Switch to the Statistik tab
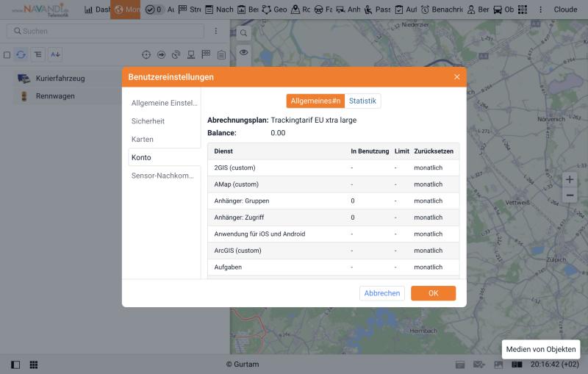This screenshot has height=374, width=588. 362,101
